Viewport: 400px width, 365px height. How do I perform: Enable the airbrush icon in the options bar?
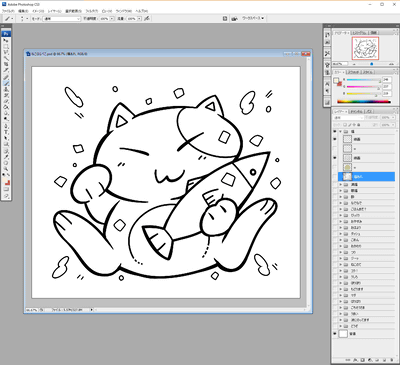click(147, 19)
